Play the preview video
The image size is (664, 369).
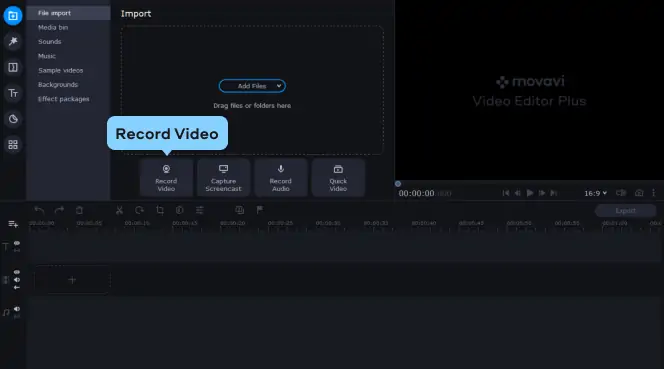click(530, 193)
